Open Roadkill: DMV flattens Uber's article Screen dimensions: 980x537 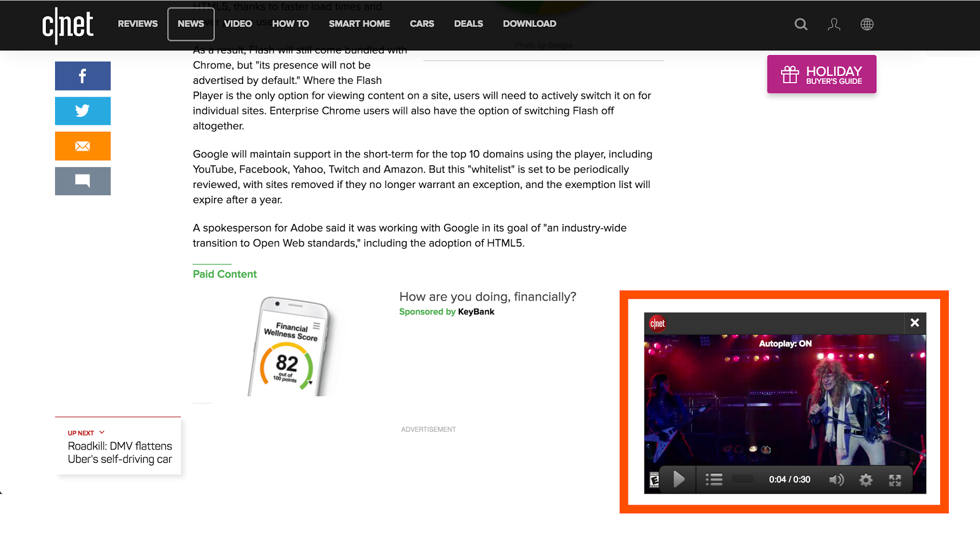tap(120, 453)
